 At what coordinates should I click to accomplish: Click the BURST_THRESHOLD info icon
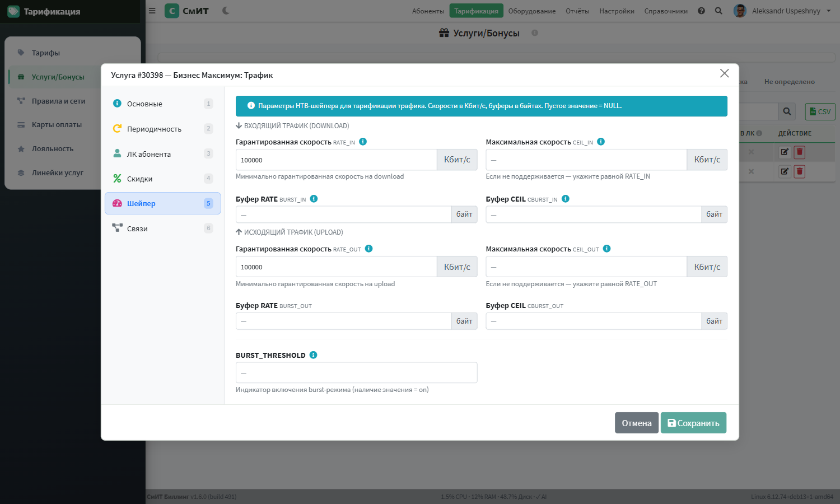(314, 355)
